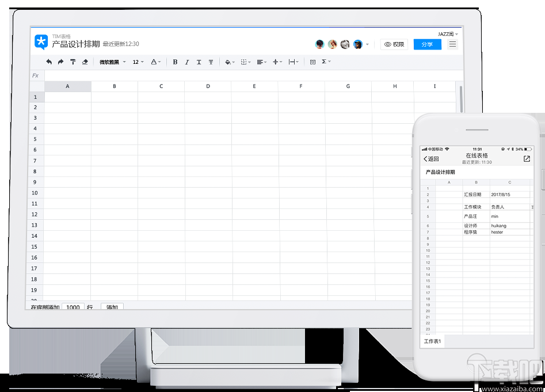The image size is (545, 392).
Task: Click the rows count field showing 1000
Action: click(73, 306)
